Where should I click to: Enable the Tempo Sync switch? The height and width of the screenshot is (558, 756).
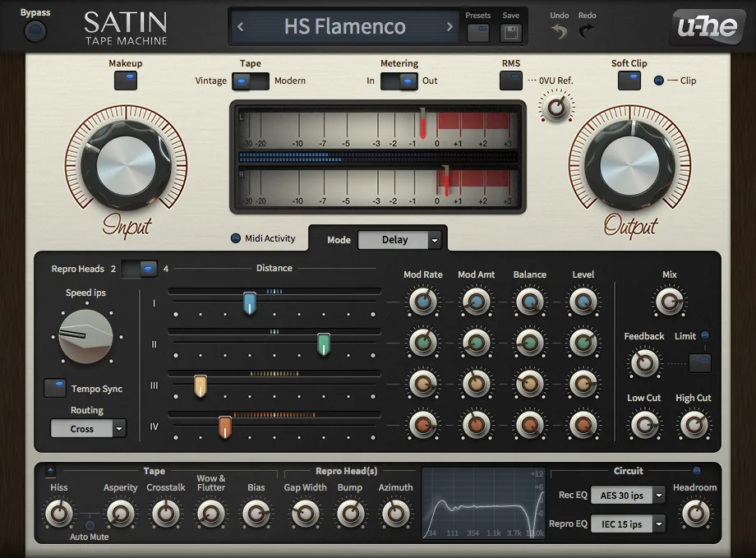click(55, 388)
